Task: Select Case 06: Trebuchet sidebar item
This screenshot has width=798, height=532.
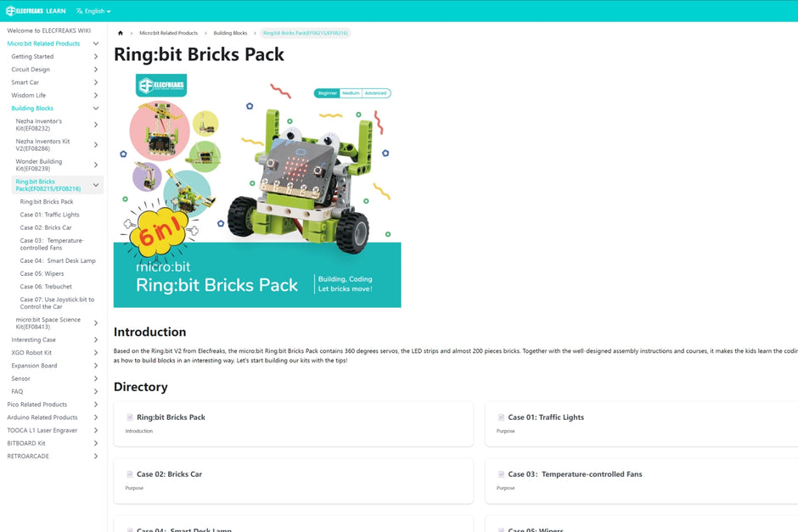Action: click(46, 286)
